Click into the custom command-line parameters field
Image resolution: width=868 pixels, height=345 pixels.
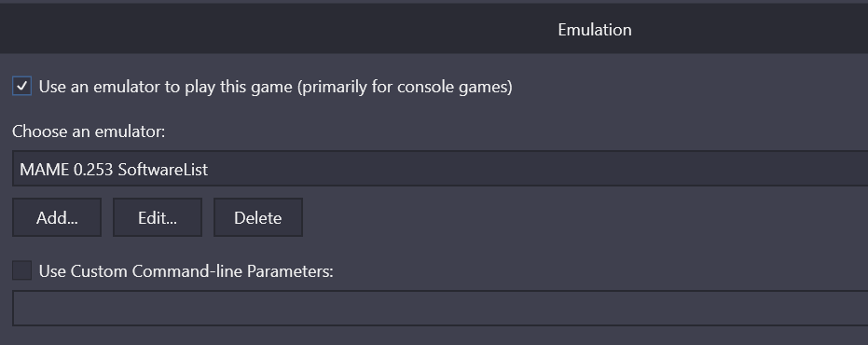click(440, 308)
